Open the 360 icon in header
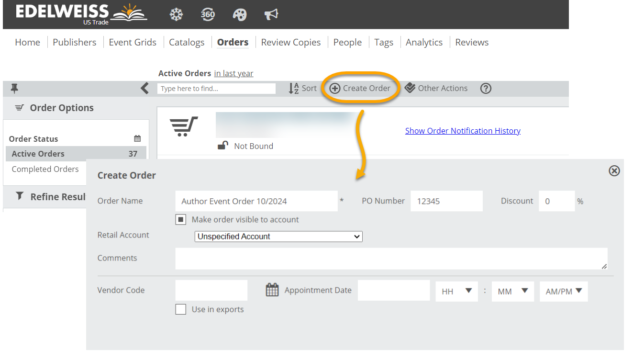Image resolution: width=644 pixels, height=352 pixels. 208,14
